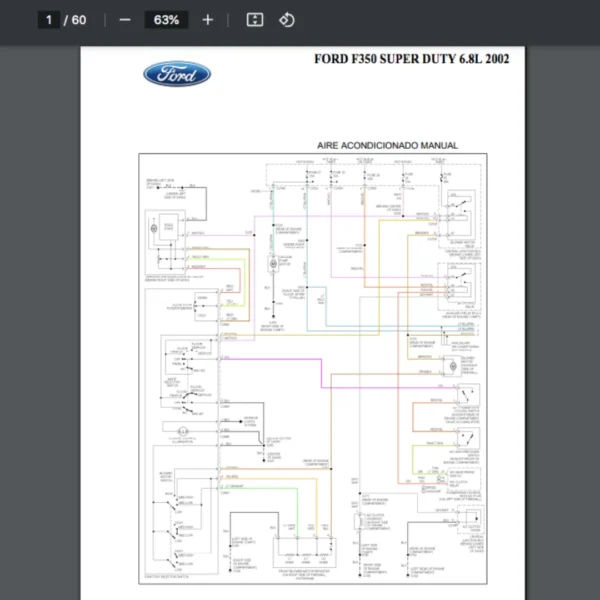Screen dimensions: 600x600
Task: Click the title "FORD F350 SUPER DUTY 6.8L 2002"
Action: [412, 59]
